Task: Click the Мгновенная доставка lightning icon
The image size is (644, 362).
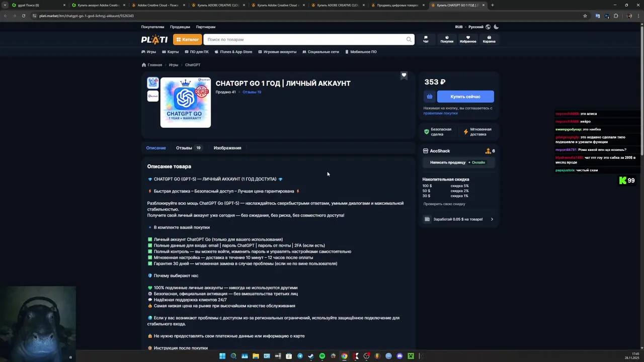Action: tap(466, 132)
